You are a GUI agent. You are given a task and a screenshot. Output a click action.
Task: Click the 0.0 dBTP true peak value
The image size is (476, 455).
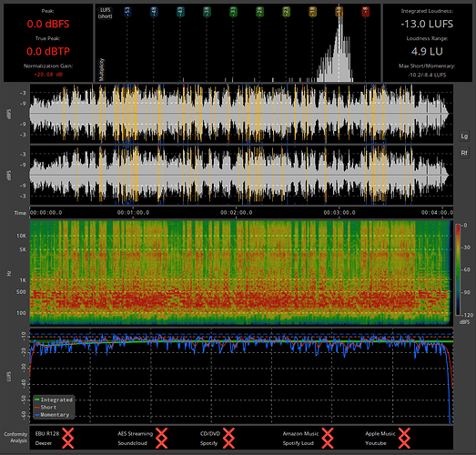pos(48,51)
